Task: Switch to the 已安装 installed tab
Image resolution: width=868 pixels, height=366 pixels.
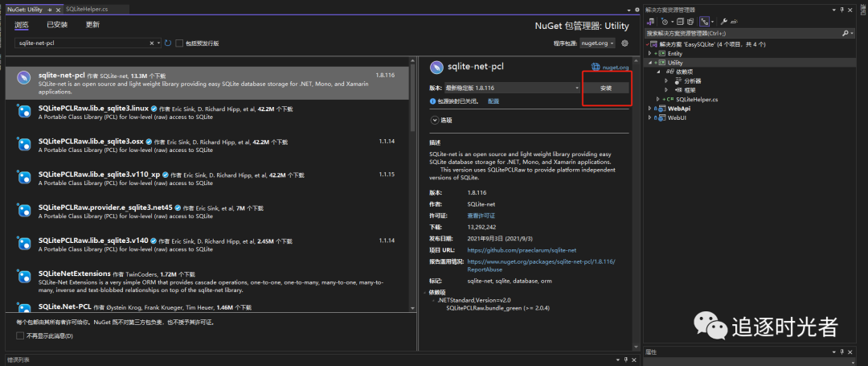Action: [57, 25]
